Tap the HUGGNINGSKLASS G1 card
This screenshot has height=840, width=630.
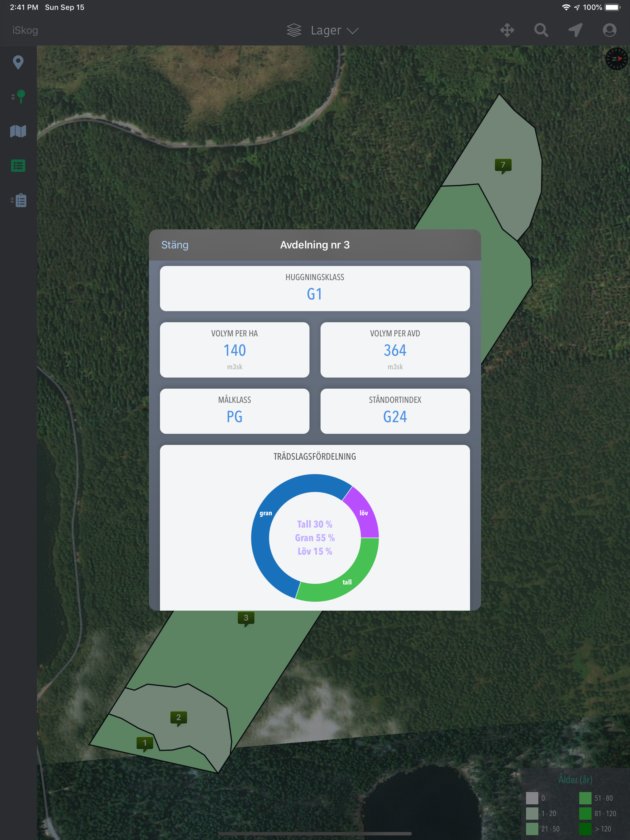tap(315, 288)
